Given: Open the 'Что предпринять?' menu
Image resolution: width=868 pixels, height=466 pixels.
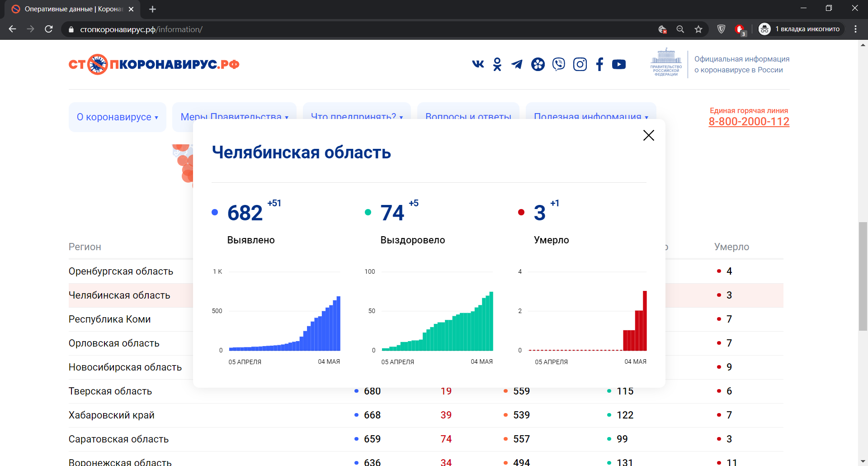Looking at the screenshot, I should click(x=356, y=113).
